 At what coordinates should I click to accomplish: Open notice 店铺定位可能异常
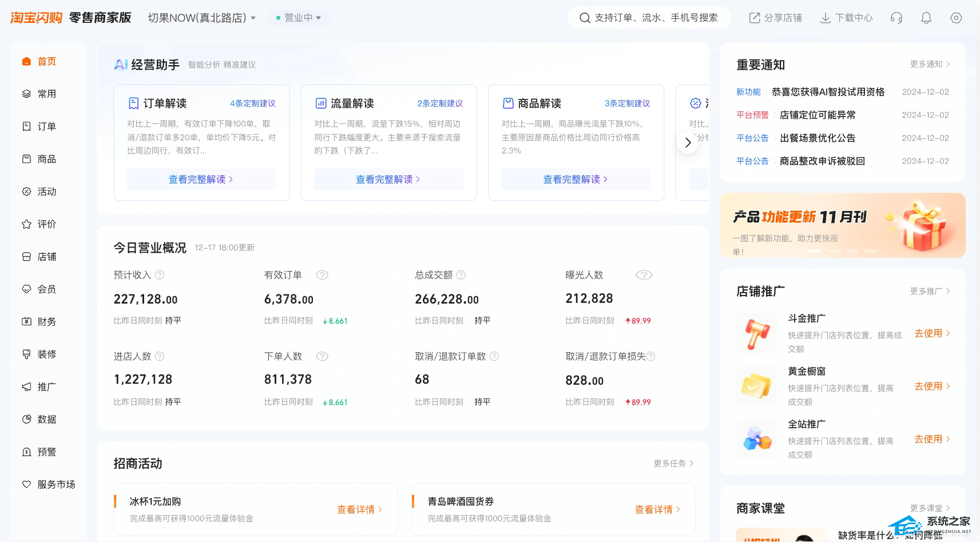pos(818,115)
